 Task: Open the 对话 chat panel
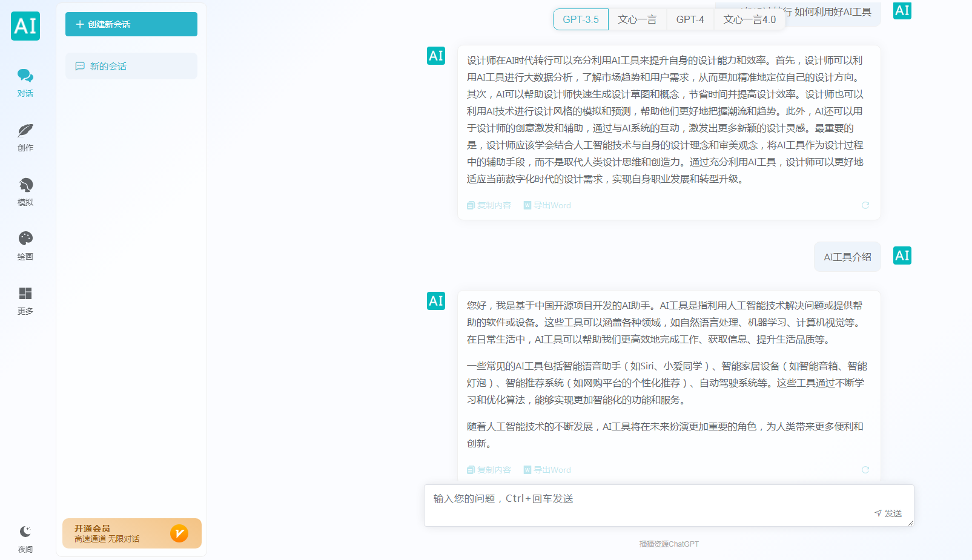(25, 82)
